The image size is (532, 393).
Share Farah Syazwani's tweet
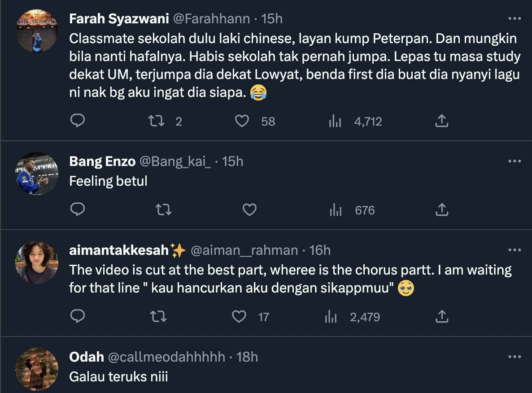point(442,121)
